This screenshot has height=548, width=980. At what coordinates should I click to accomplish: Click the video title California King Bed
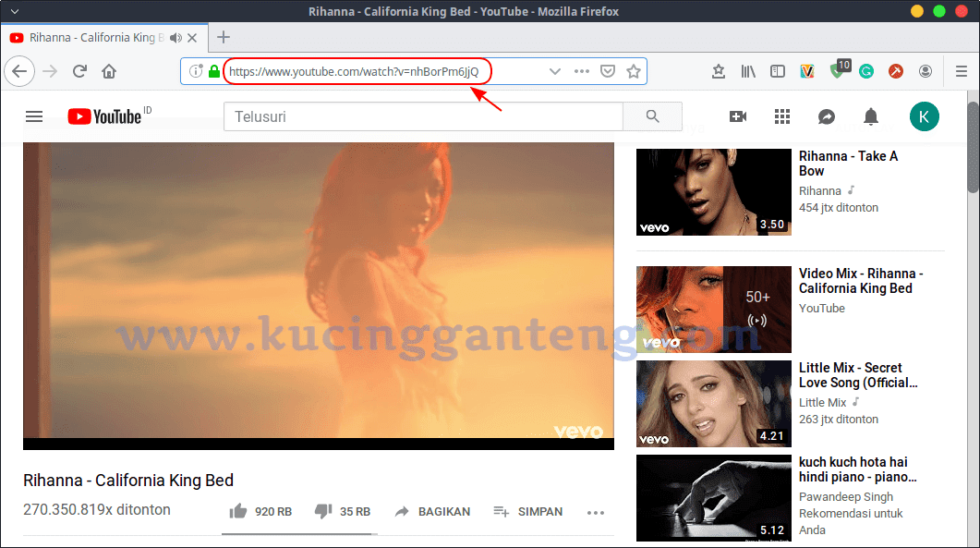click(128, 481)
